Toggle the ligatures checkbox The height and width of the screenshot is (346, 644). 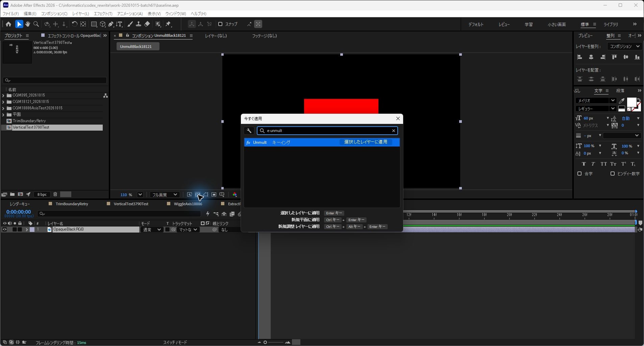click(579, 174)
